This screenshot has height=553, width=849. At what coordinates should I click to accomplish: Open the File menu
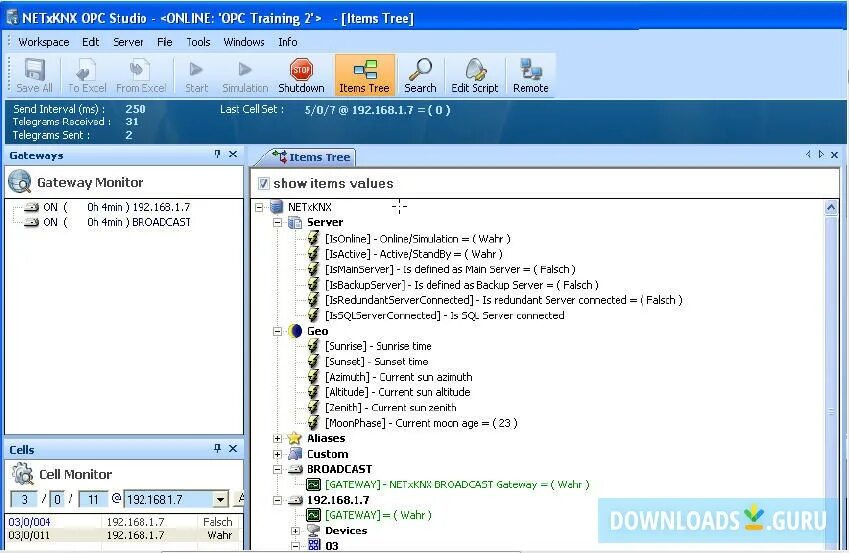165,42
